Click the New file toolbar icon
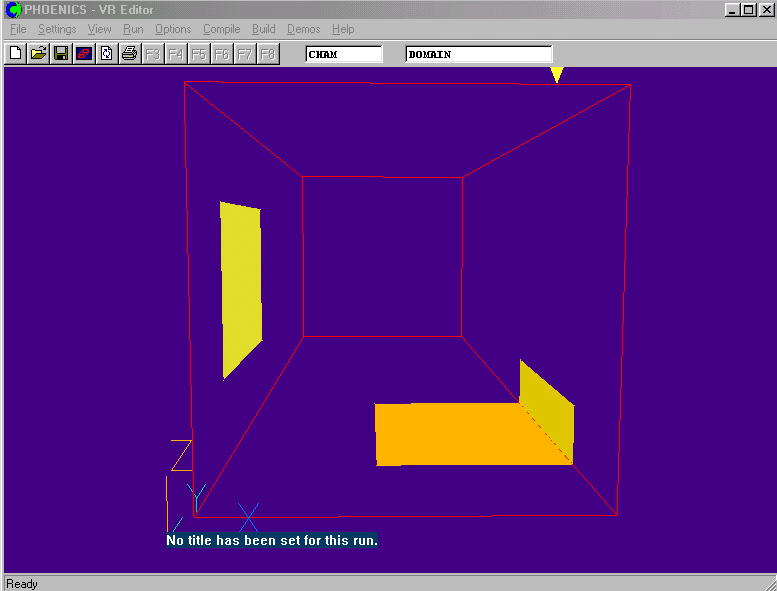The height and width of the screenshot is (591, 777). point(15,54)
